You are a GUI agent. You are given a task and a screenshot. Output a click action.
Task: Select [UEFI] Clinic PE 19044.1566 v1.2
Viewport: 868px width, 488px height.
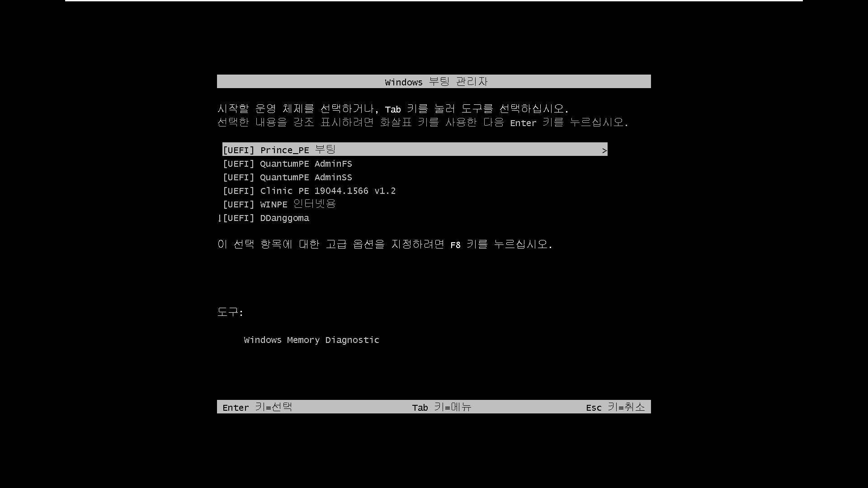[x=308, y=190]
